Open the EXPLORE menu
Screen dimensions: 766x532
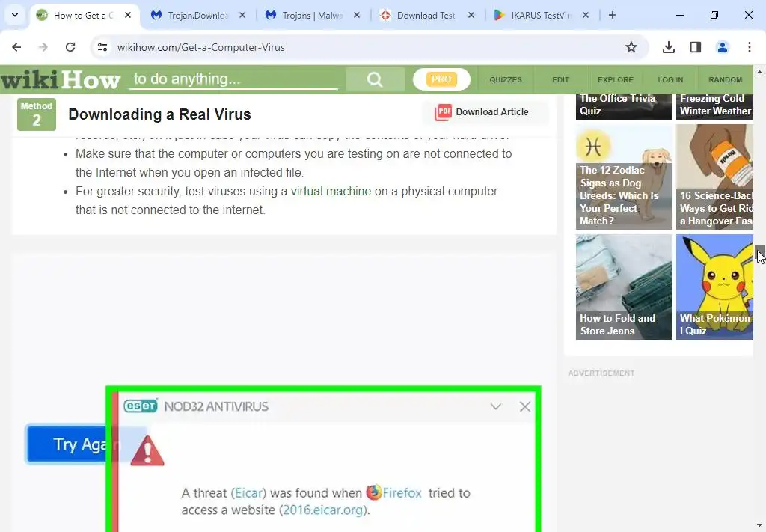pos(616,79)
